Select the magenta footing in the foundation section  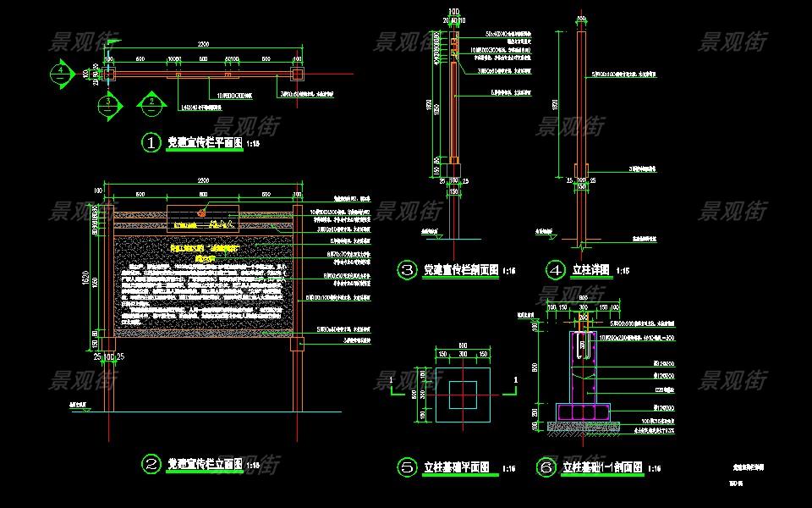click(x=583, y=411)
